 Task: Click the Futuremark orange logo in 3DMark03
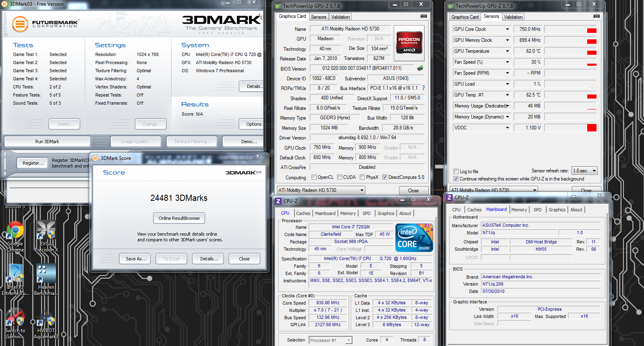20,24
